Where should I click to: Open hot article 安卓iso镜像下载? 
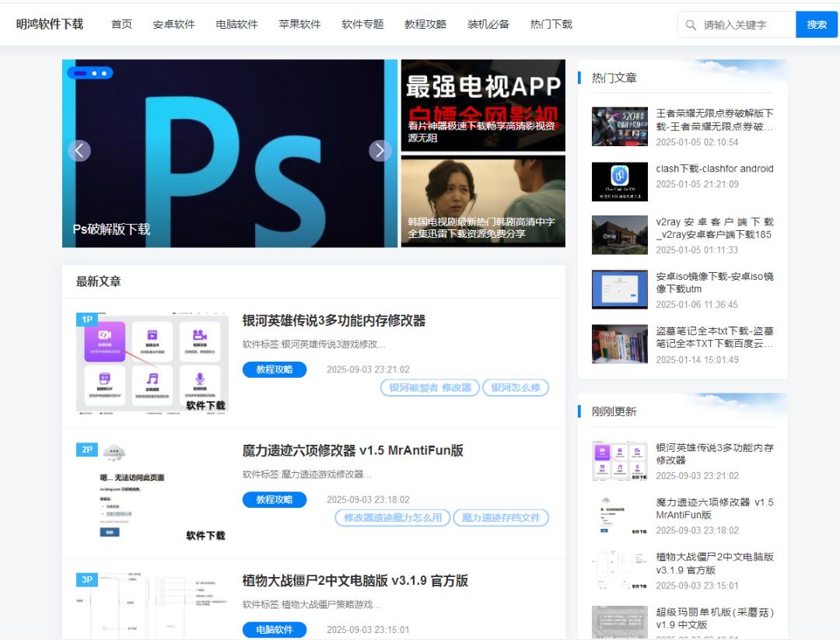715,283
